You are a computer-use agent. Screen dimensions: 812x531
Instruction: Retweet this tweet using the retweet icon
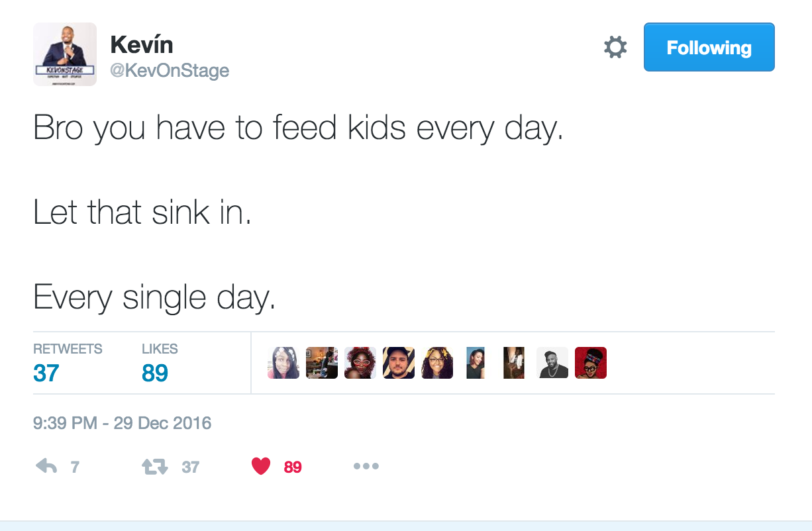156,467
